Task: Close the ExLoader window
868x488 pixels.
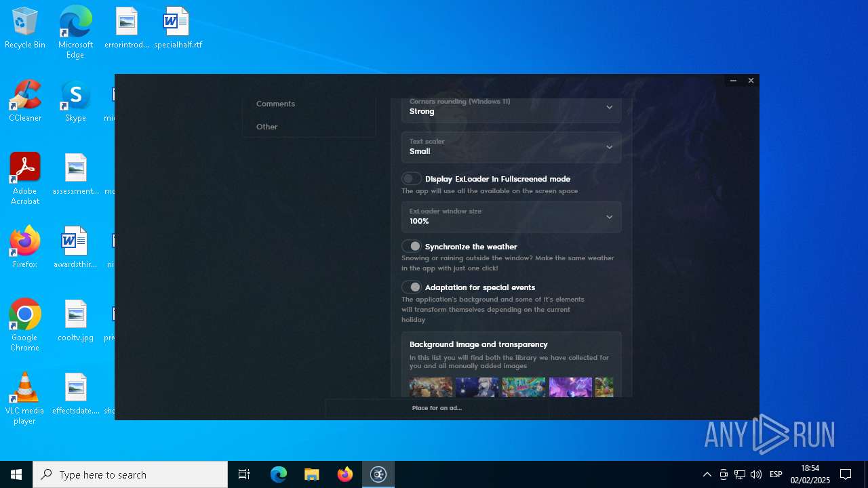Action: point(751,81)
